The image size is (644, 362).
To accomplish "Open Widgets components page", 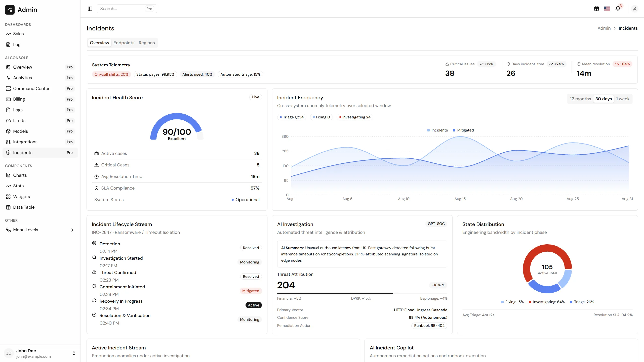I will tap(40, 197).
